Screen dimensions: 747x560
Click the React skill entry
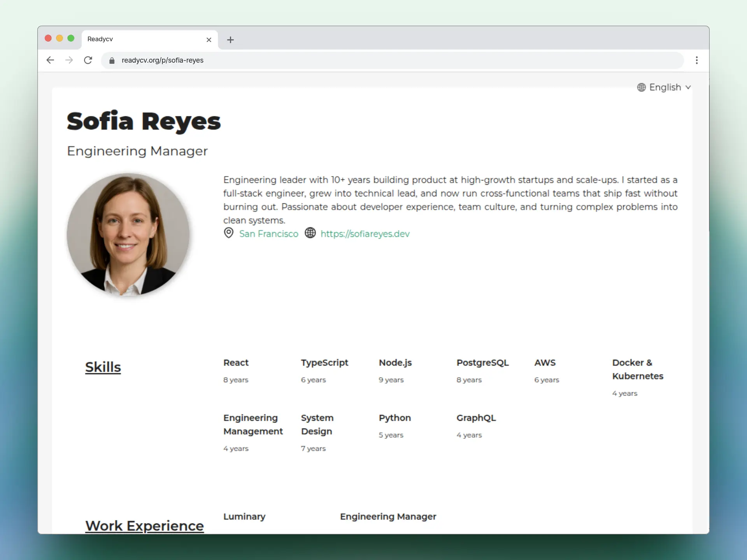(236, 363)
